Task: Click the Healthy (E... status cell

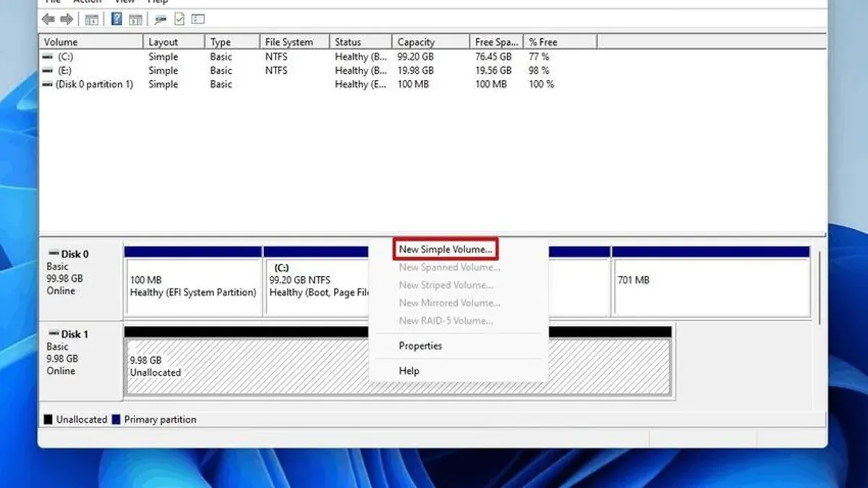Action: 361,84
